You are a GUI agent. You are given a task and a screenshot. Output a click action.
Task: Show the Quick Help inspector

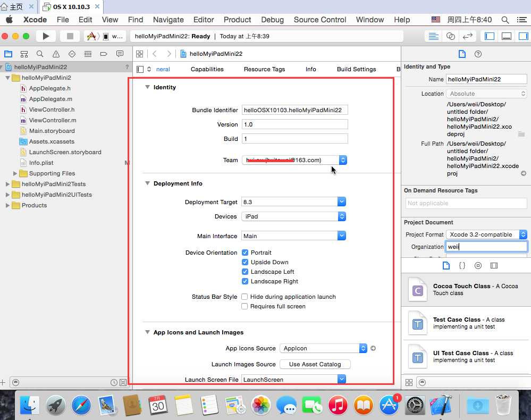click(x=478, y=54)
